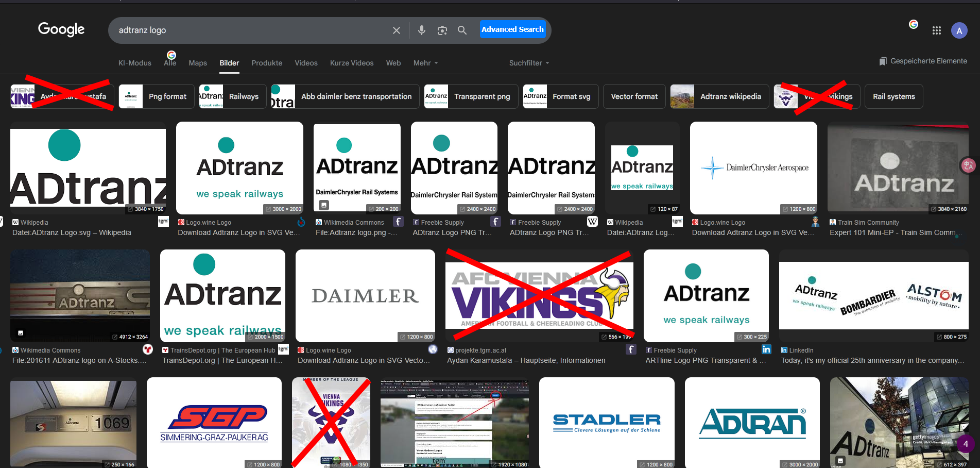This screenshot has width=980, height=468.
Task: Open the ADtranz Bombardier Alstom LinkedIn thumbnail
Action: pos(874,296)
